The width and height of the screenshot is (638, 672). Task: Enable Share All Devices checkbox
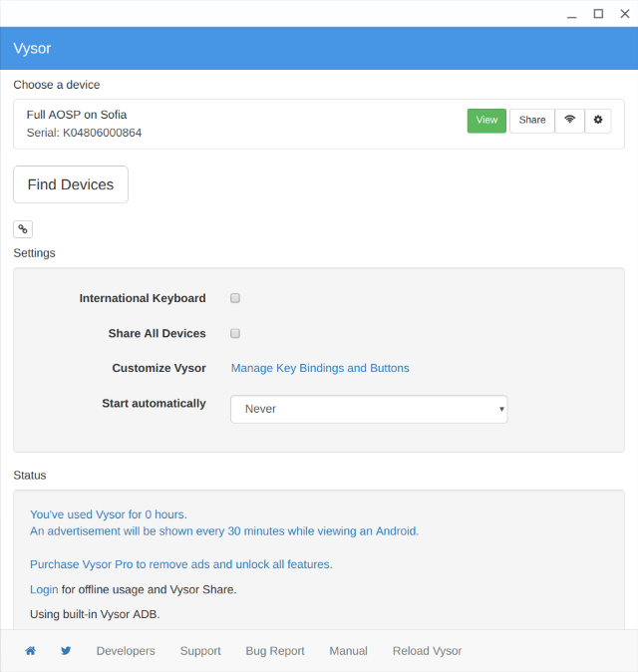pos(235,333)
